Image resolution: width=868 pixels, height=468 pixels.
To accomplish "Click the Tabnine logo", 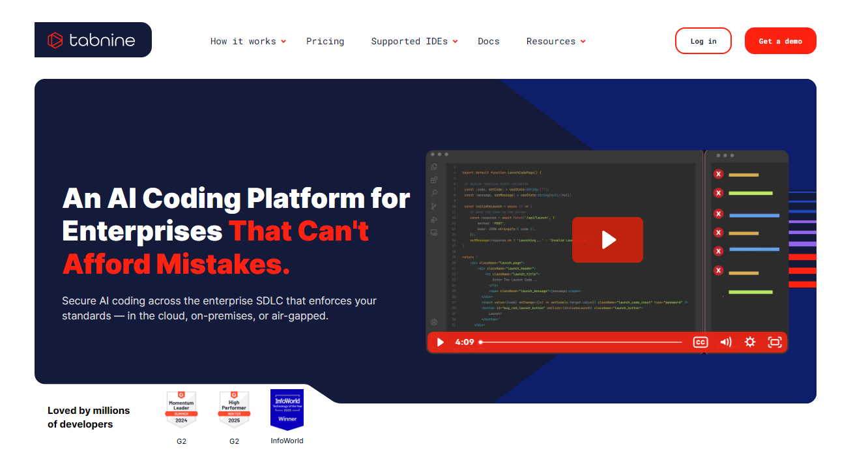I will click(x=93, y=40).
